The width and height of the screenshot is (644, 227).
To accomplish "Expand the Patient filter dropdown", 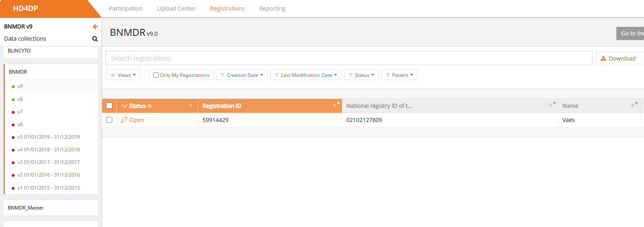I will [399, 75].
